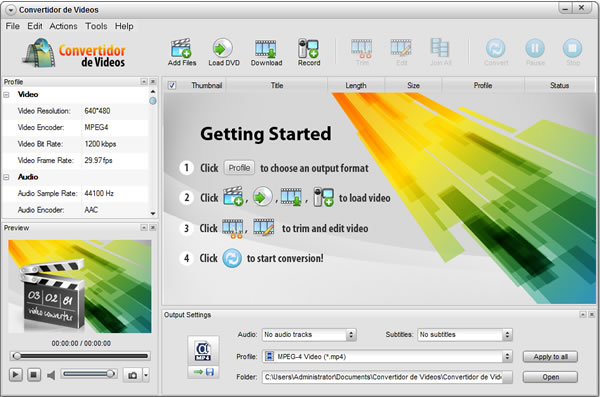Click the save arrow icon under MP4
The width and height of the screenshot is (600, 397).
(x=204, y=372)
